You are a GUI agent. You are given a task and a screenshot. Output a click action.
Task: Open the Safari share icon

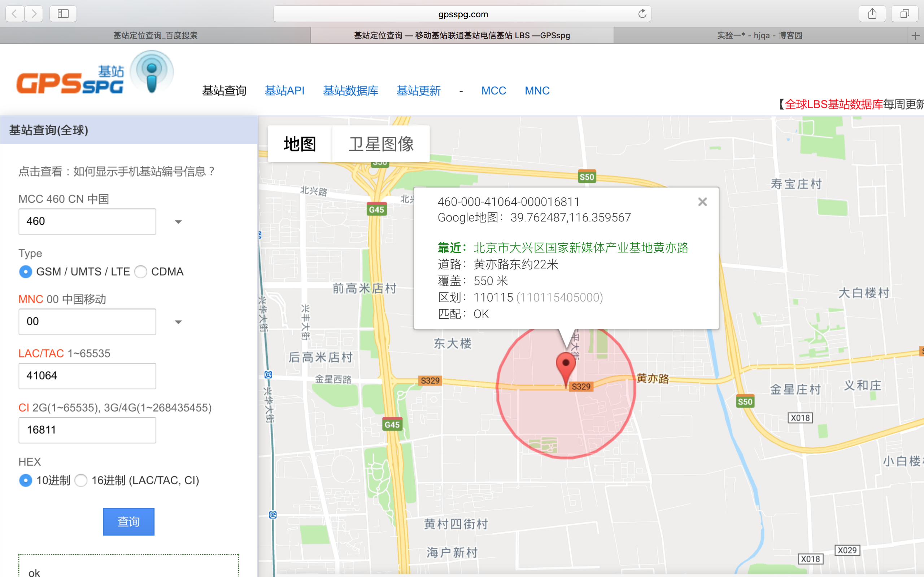click(872, 14)
